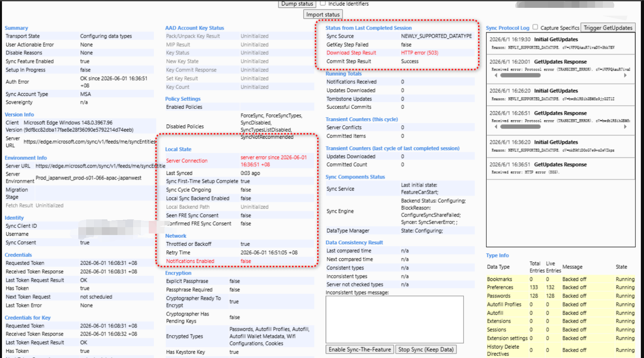This screenshot has width=644, height=358.
Task: Click the 'Passwords' data type row
Action: point(561,296)
